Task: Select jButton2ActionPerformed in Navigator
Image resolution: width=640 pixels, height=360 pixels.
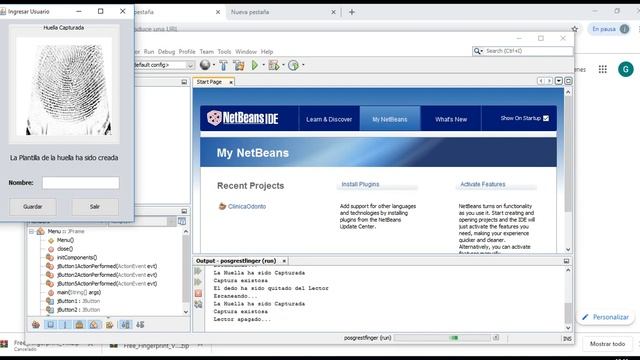Action: coord(107,275)
